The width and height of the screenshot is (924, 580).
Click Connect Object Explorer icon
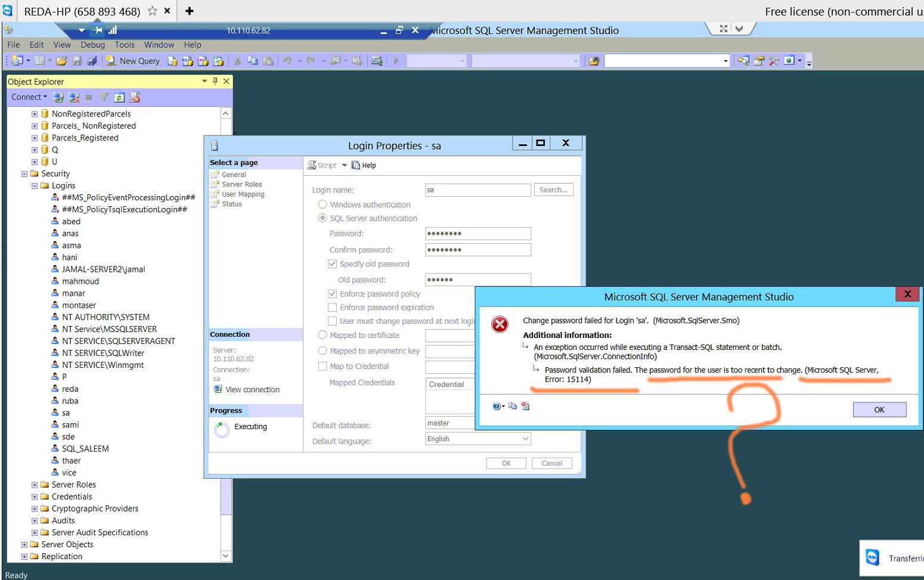click(58, 97)
